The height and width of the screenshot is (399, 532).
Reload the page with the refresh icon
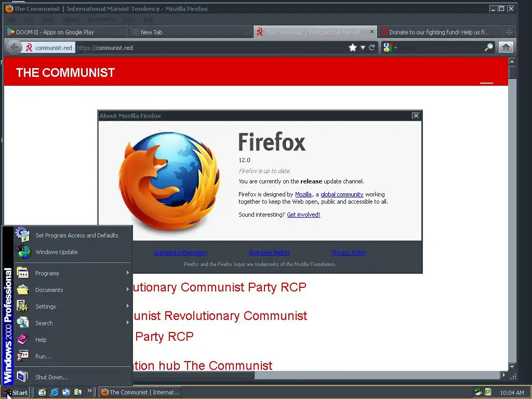tap(372, 47)
